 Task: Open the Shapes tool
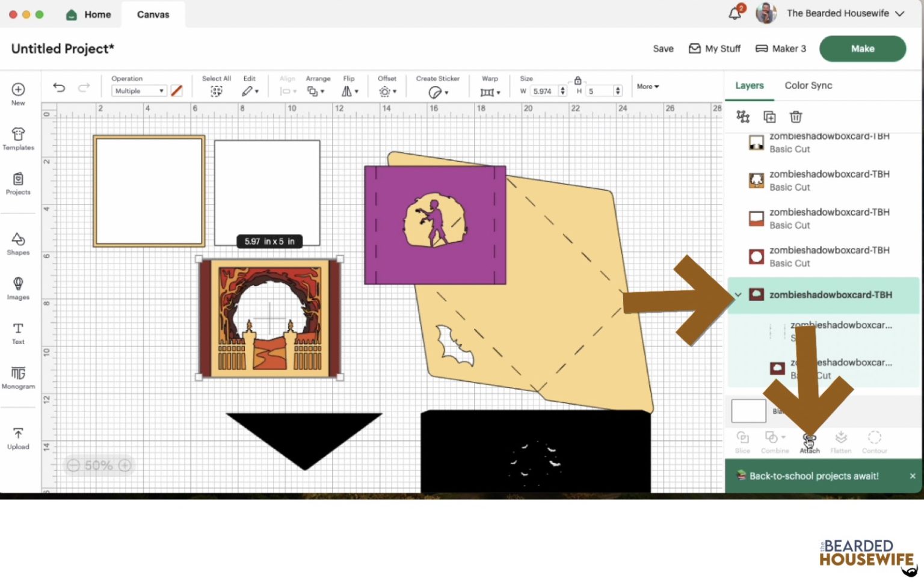18,244
